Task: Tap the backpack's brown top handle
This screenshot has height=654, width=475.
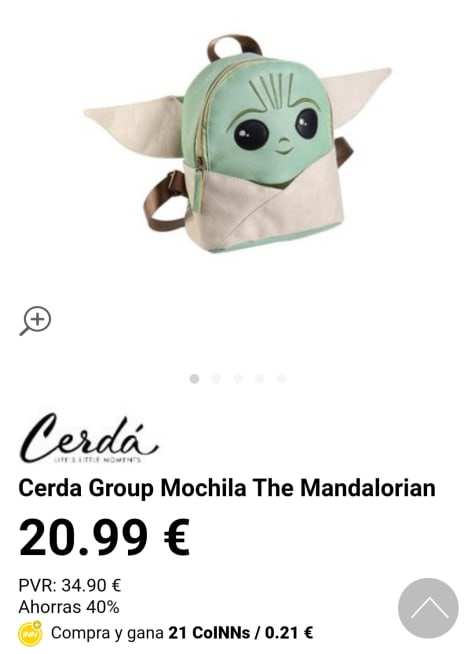Action: pos(234,47)
